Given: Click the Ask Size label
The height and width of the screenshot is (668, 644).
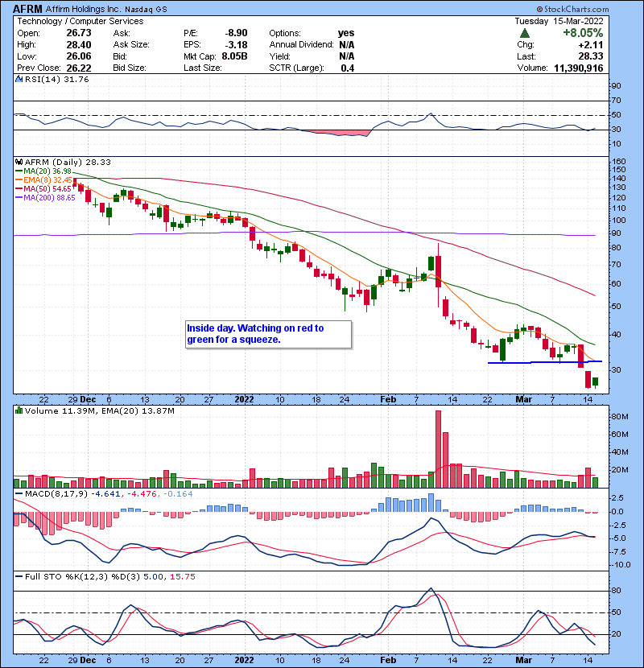Looking at the screenshot, I should [x=131, y=44].
